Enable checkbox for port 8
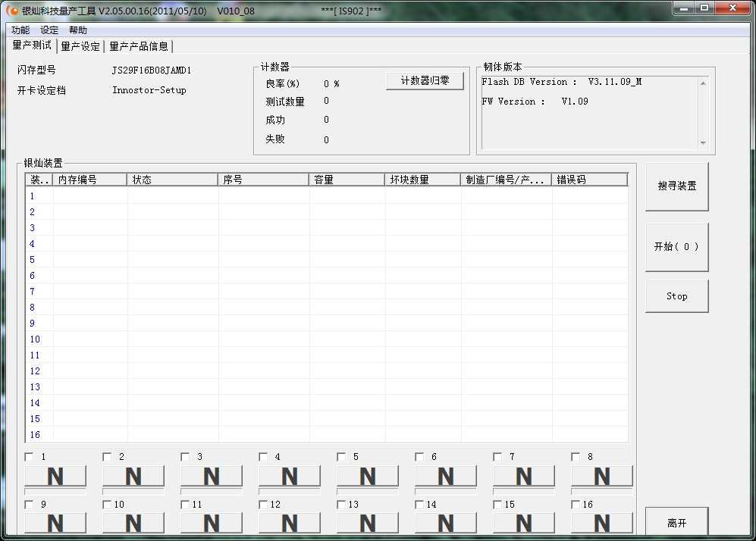 pyautogui.click(x=576, y=457)
